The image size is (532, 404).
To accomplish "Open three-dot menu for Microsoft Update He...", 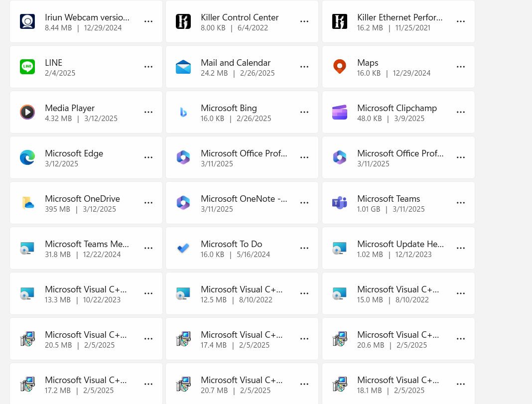I will 461,248.
